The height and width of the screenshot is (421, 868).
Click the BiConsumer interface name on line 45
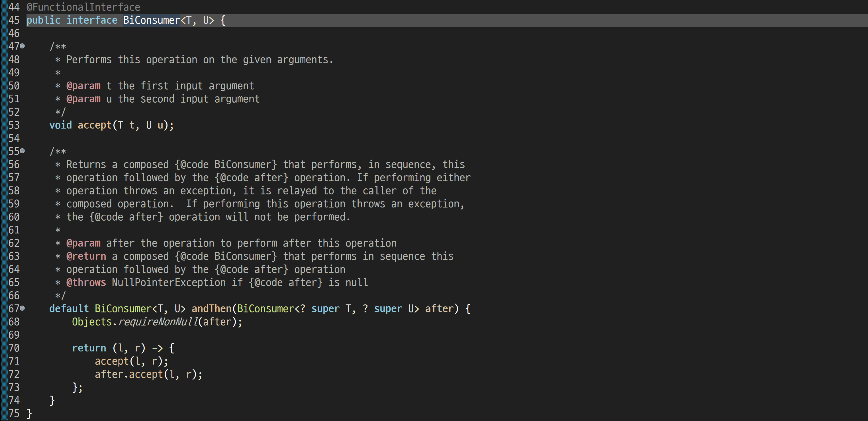click(152, 20)
